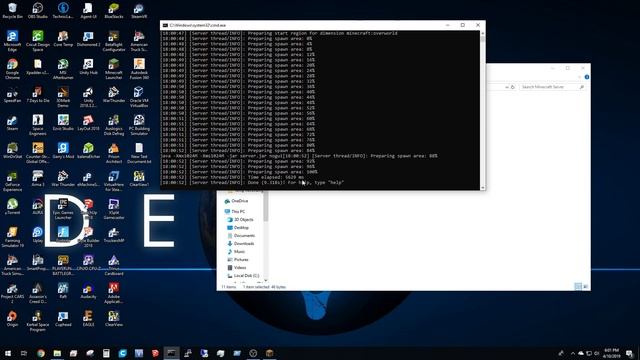The width and height of the screenshot is (640, 360).
Task: Open the MSI Afterburner shortcut
Action: coord(63,69)
